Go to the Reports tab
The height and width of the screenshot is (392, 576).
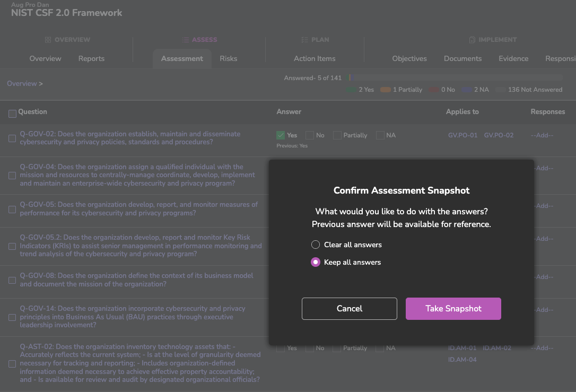(x=91, y=58)
